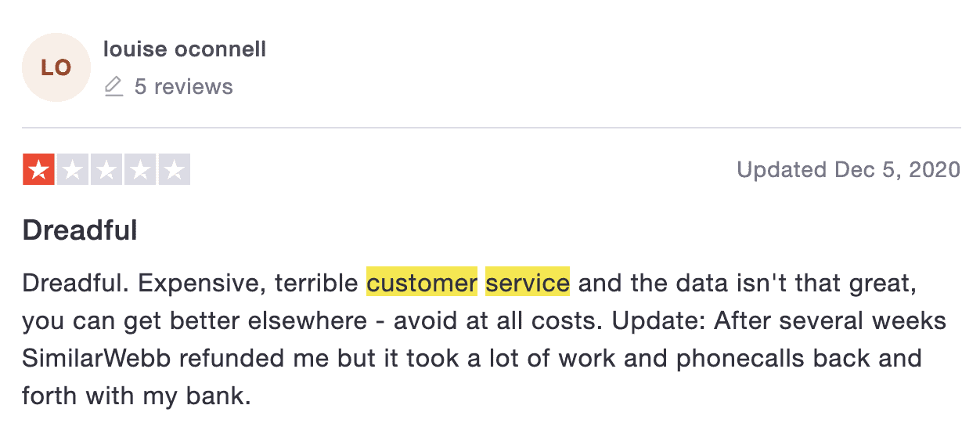The image size is (980, 434).
Task: Click the second gray rating star
Action: [x=73, y=170]
